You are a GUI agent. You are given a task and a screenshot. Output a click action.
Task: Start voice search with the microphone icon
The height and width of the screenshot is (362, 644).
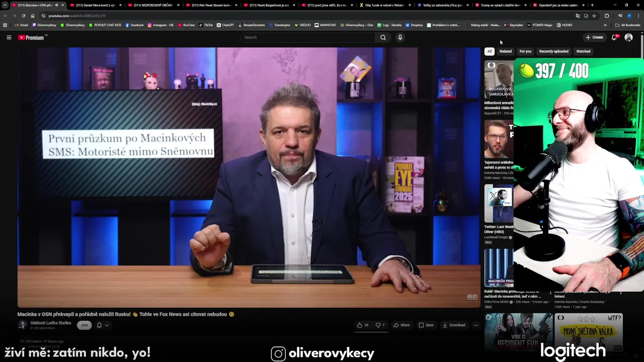pos(400,37)
